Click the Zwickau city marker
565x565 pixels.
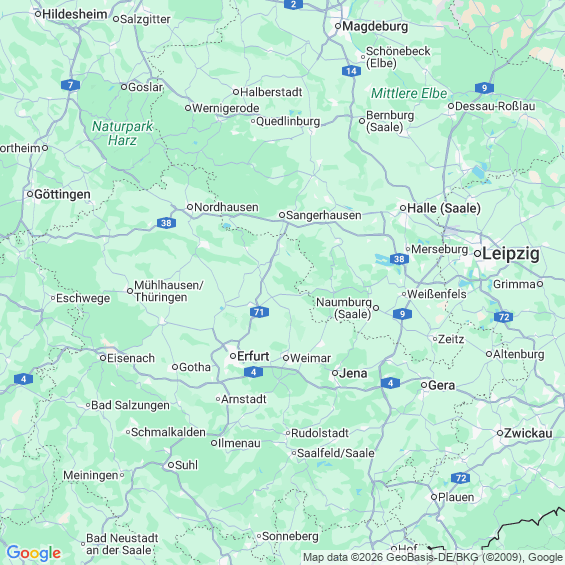point(500,433)
